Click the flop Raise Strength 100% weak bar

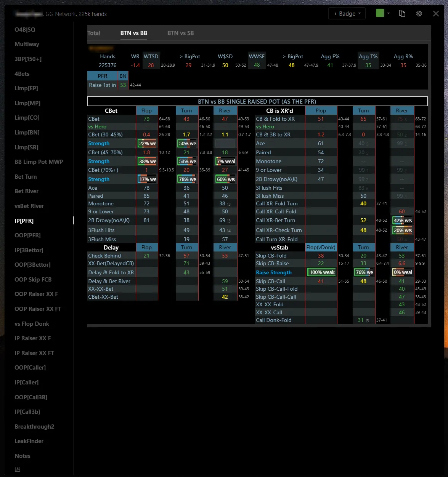(x=322, y=272)
